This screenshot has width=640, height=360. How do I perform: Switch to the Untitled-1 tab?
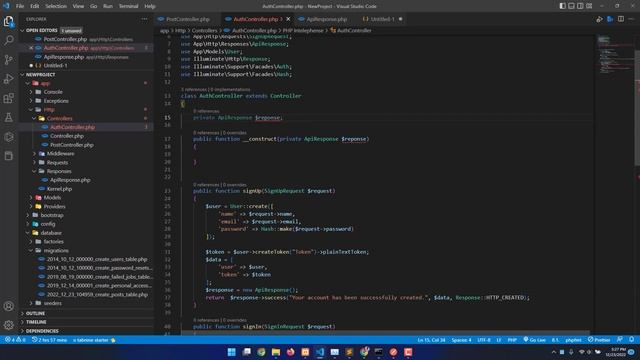point(382,19)
